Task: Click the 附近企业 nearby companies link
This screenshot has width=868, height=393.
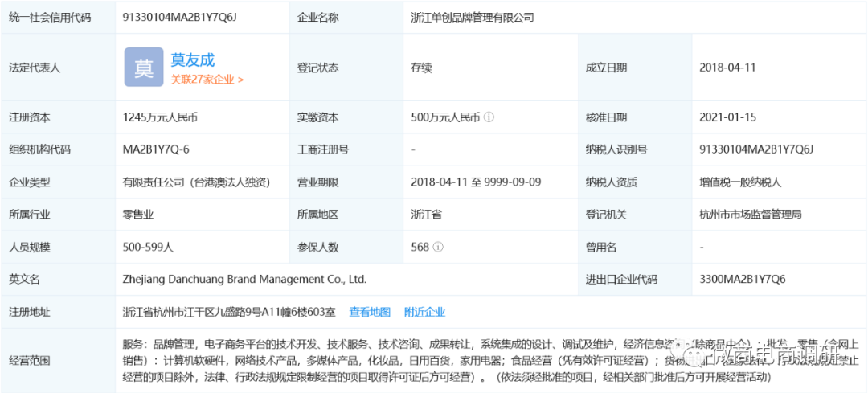Action: [424, 312]
